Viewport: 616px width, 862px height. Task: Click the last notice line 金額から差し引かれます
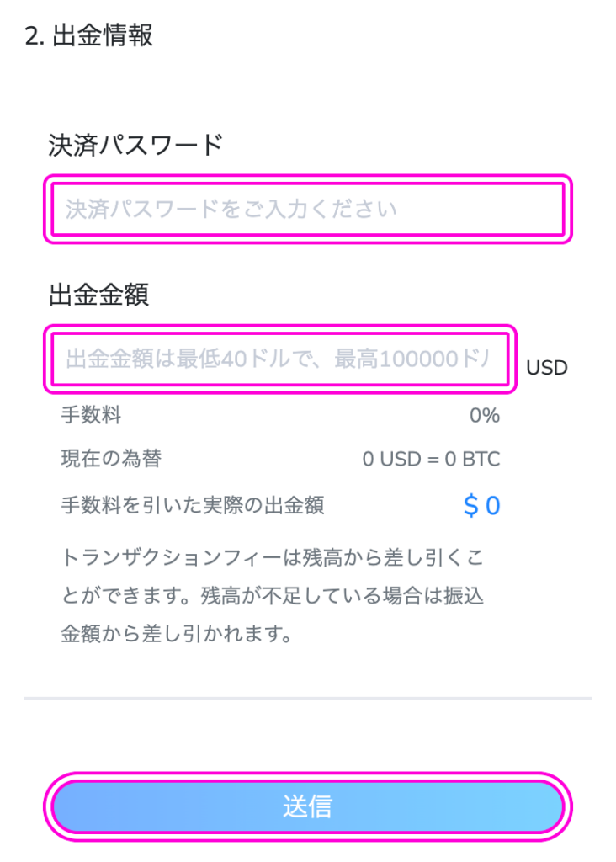tap(176, 635)
